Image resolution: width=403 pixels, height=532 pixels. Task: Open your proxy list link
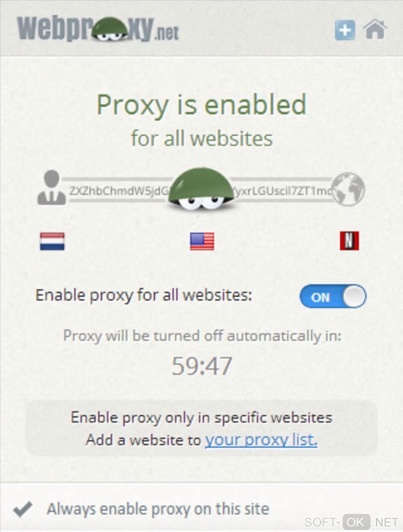pos(261,439)
